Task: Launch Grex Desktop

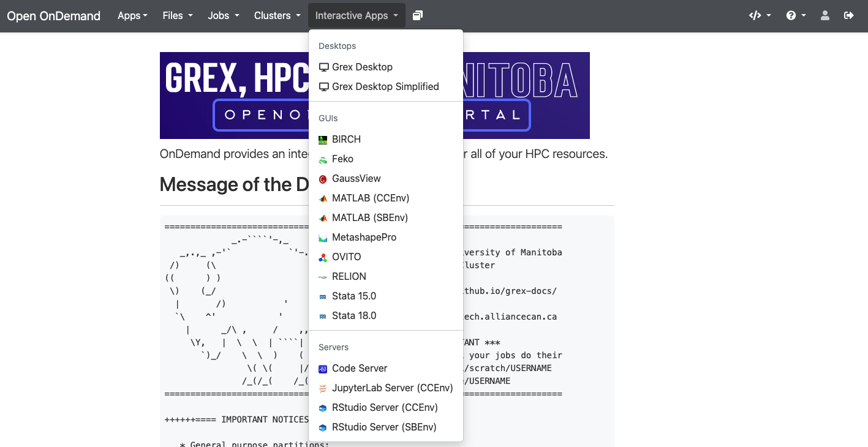Action: pyautogui.click(x=386, y=67)
